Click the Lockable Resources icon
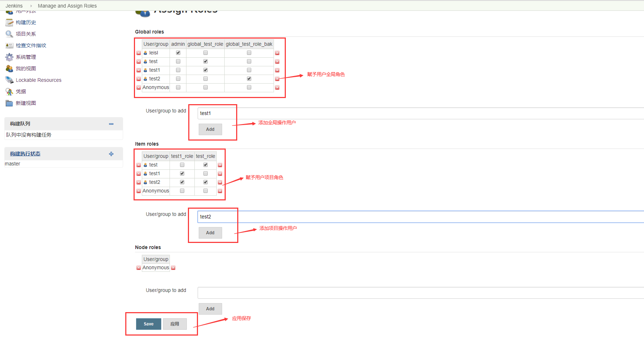 (9, 80)
